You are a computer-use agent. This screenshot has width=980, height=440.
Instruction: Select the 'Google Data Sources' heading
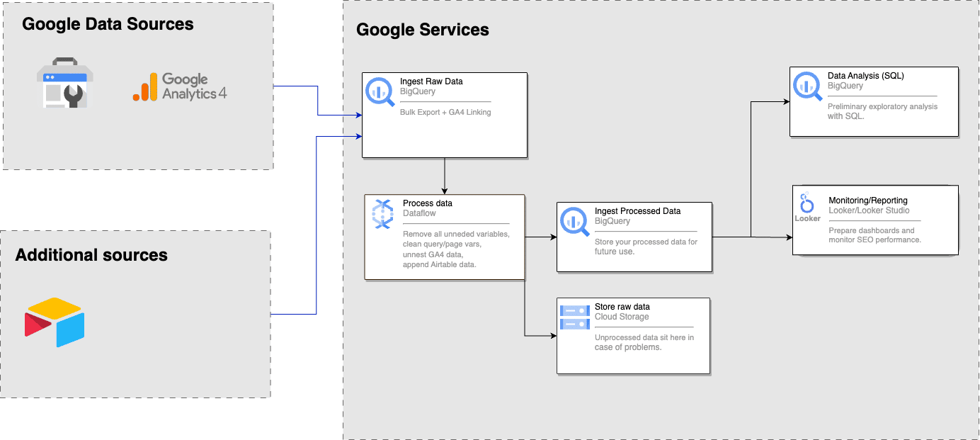(108, 24)
